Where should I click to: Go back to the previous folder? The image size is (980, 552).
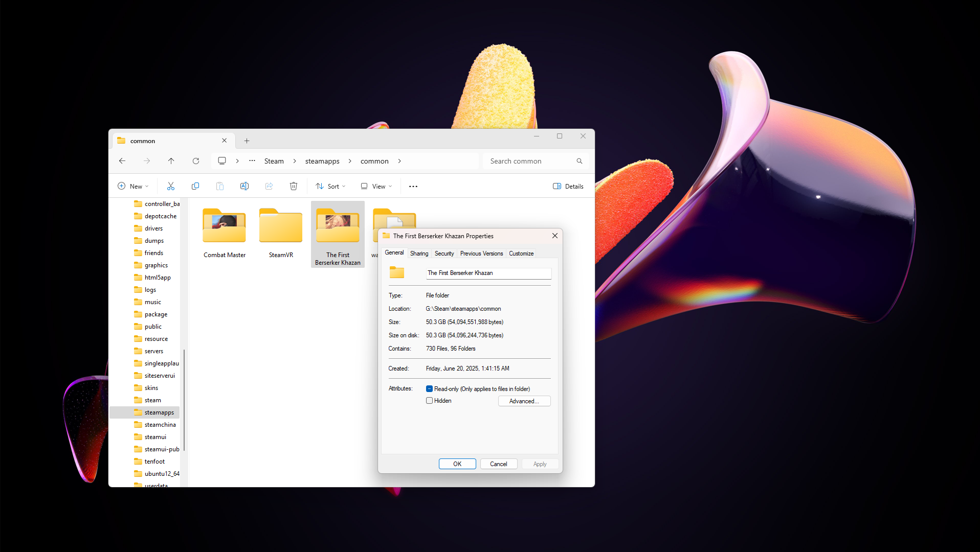[122, 161]
